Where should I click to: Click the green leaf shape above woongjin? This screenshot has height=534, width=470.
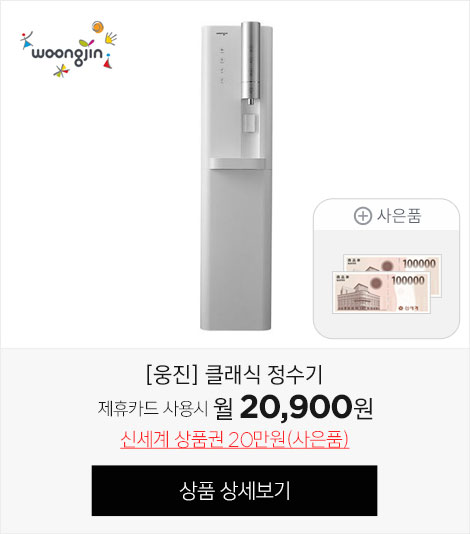(x=86, y=43)
